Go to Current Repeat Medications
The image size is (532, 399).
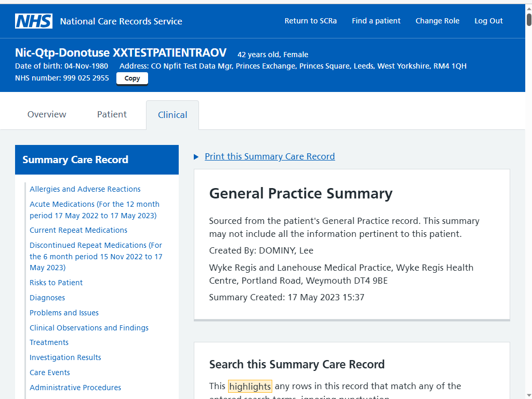78,230
